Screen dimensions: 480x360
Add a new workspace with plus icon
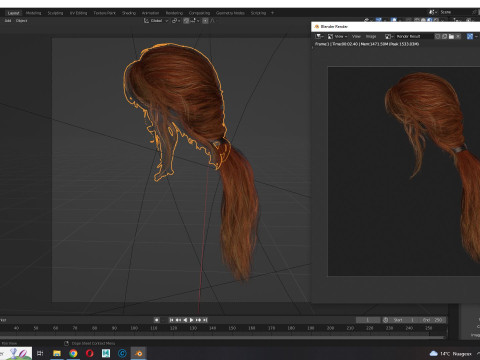pos(272,13)
